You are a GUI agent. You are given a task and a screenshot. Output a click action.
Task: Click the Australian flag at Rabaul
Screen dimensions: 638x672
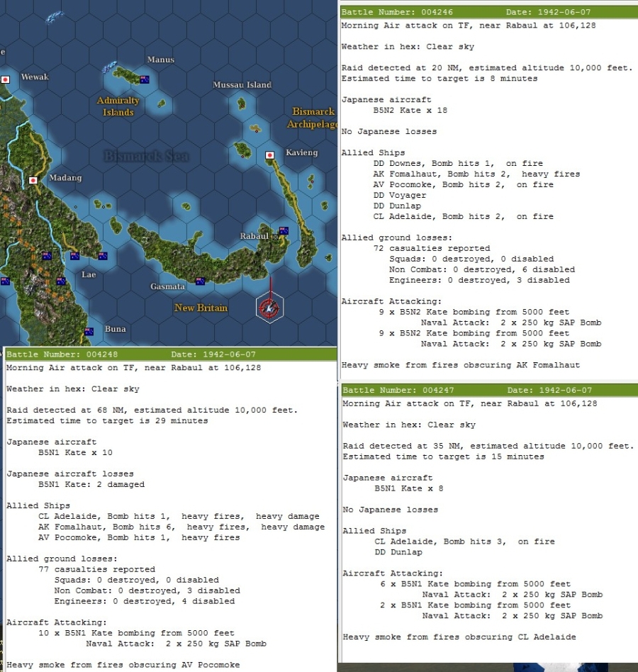coord(284,230)
